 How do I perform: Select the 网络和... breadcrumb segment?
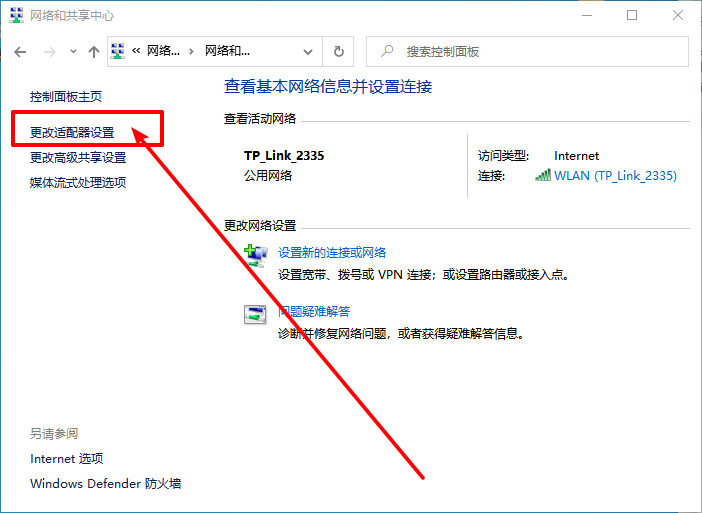pos(227,52)
